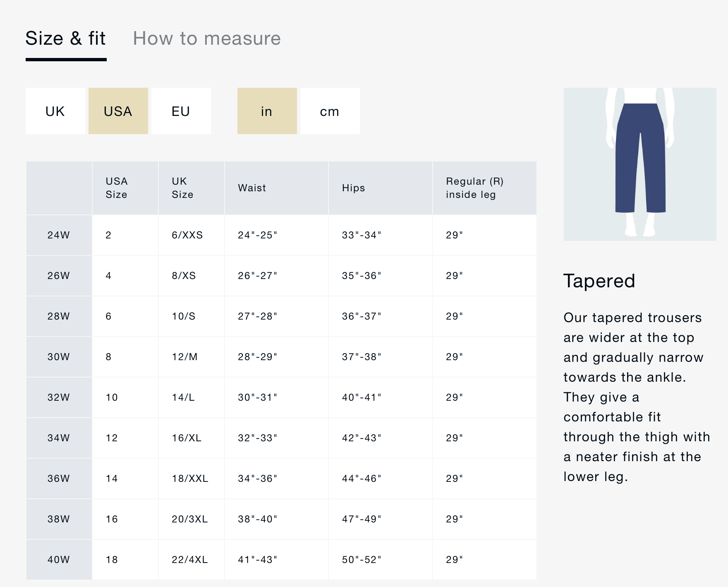Click the 30W row header
This screenshot has width=728, height=587.
pyautogui.click(x=59, y=357)
